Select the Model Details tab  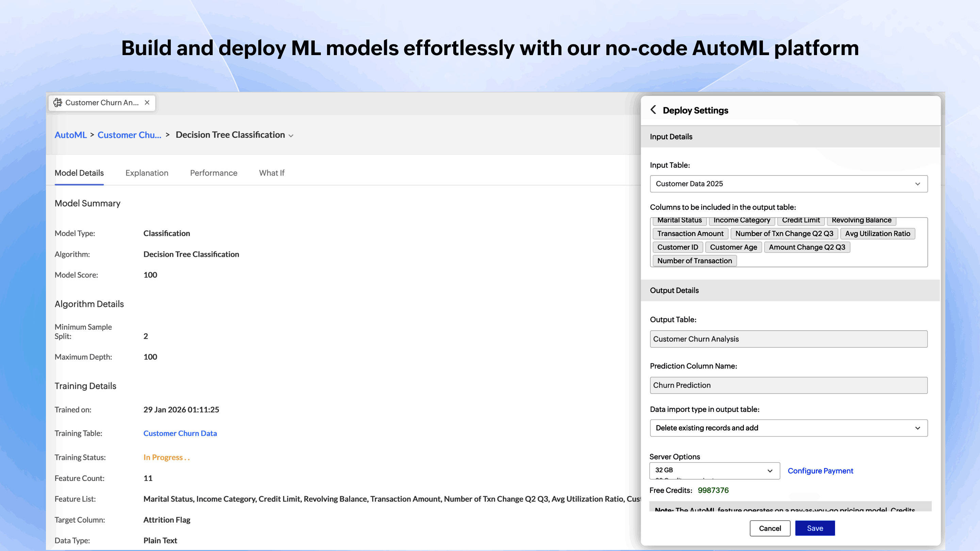79,173
